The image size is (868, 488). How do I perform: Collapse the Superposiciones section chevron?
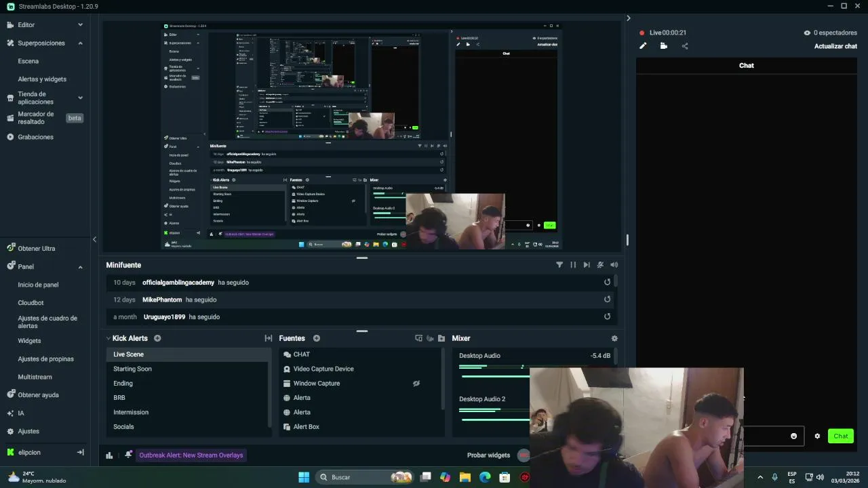click(80, 43)
